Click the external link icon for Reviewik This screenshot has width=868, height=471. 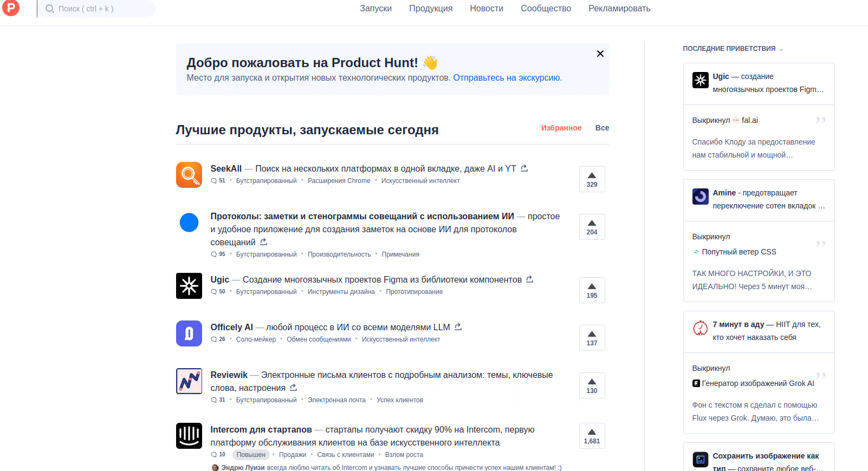click(x=293, y=388)
